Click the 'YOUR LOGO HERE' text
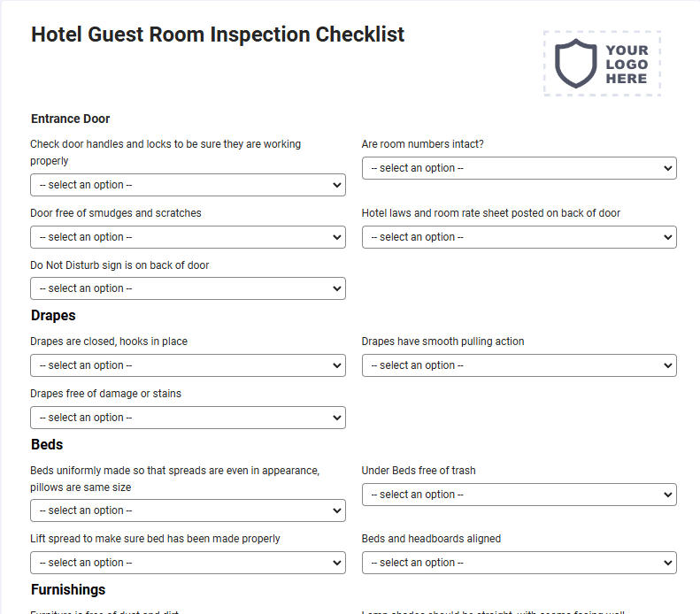 click(627, 65)
